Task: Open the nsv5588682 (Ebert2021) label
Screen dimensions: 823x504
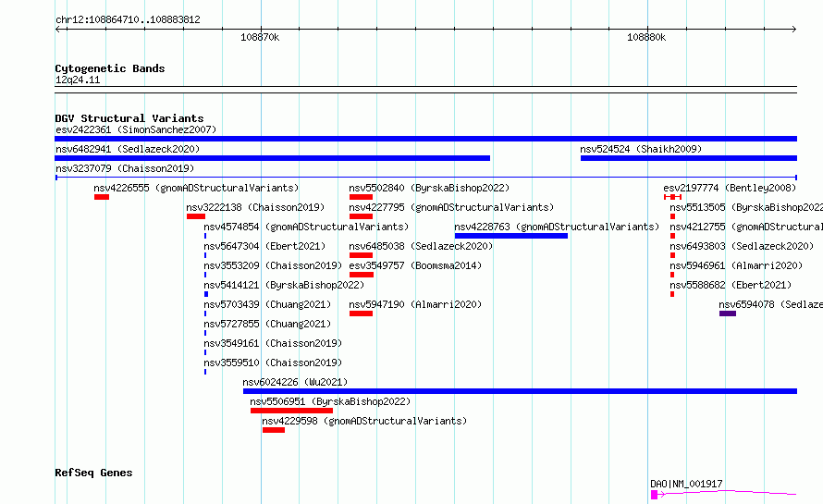Action: [x=731, y=285]
